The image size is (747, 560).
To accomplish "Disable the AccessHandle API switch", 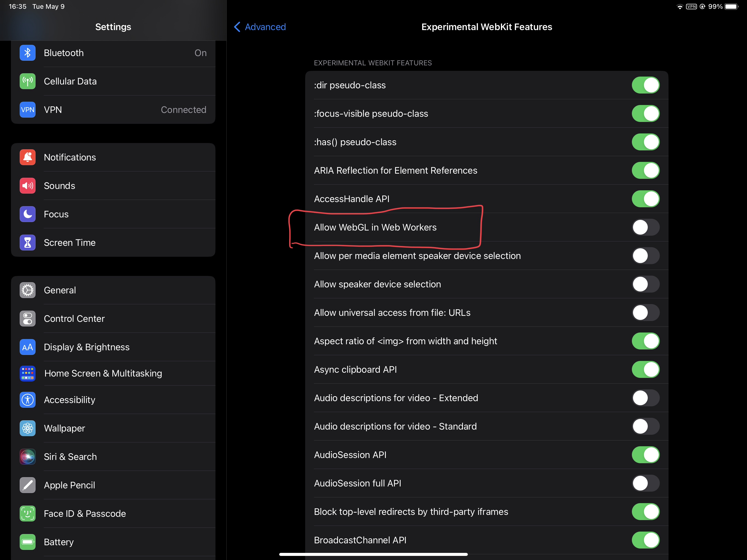I will point(645,199).
